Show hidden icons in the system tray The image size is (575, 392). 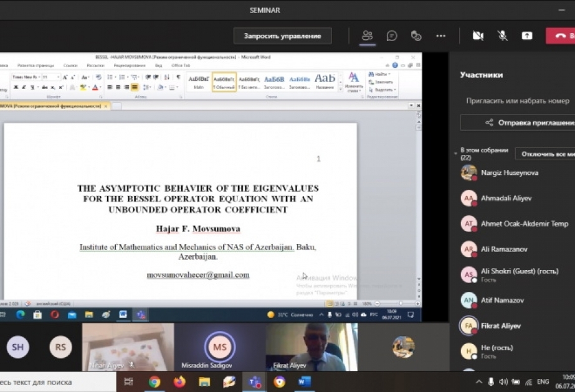(479, 382)
